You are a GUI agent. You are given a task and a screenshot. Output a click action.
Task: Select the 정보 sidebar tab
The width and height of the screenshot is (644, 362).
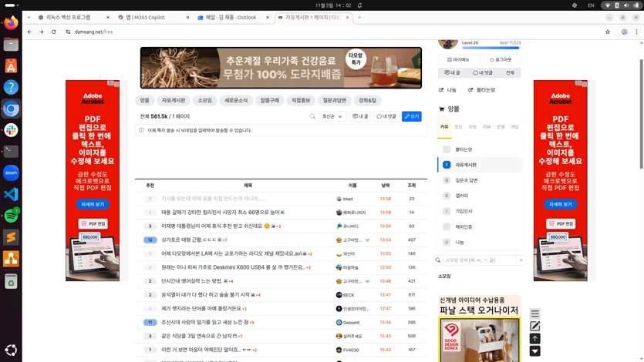point(458,127)
